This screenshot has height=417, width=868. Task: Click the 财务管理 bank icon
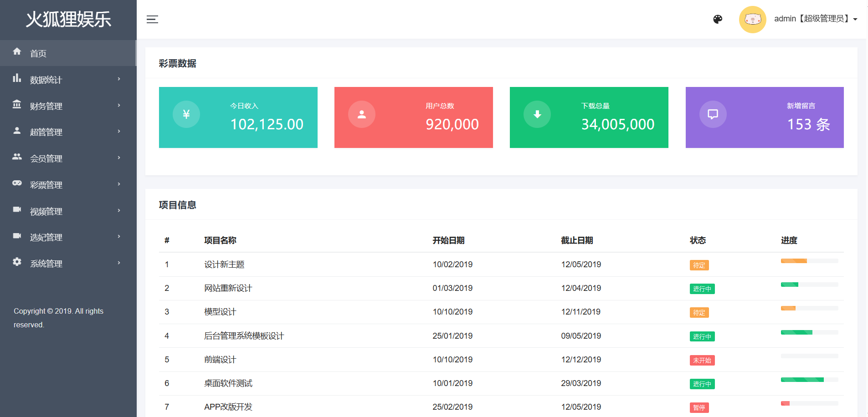[17, 105]
